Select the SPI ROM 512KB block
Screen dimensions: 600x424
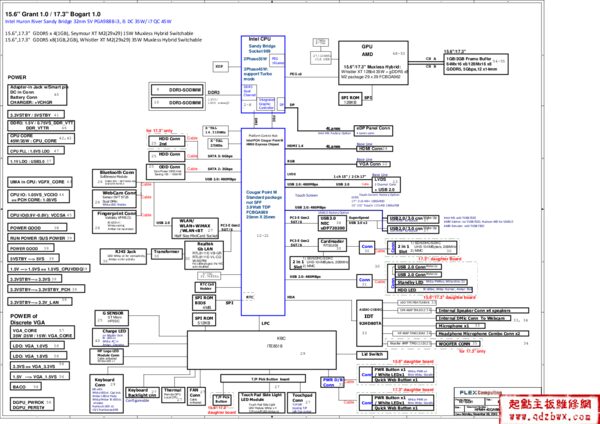[x=204, y=319]
